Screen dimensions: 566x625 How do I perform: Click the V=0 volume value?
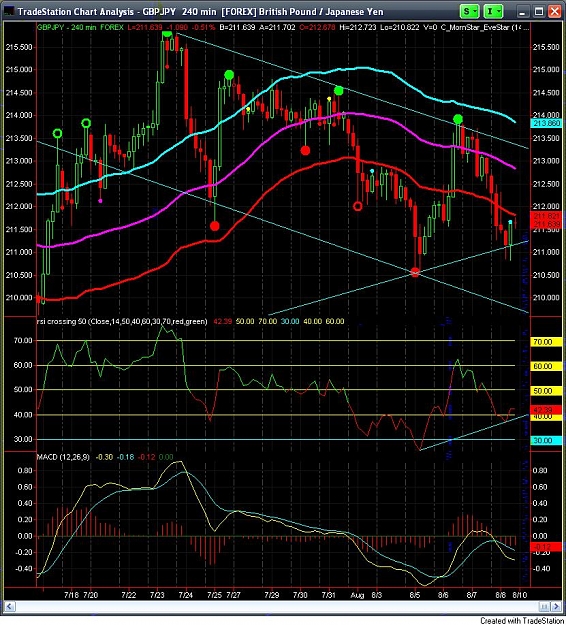428,27
